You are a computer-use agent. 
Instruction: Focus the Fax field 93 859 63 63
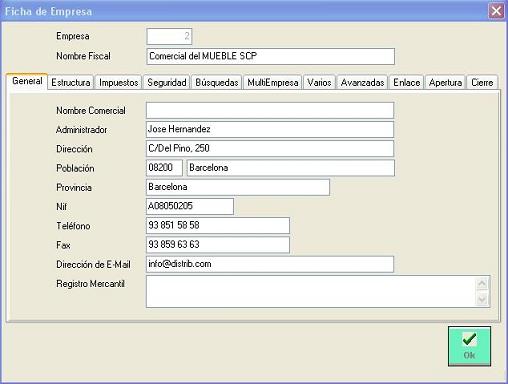pos(218,245)
